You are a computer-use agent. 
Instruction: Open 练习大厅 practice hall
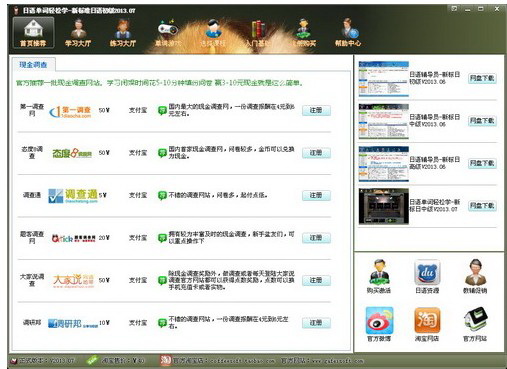pyautogui.click(x=123, y=33)
